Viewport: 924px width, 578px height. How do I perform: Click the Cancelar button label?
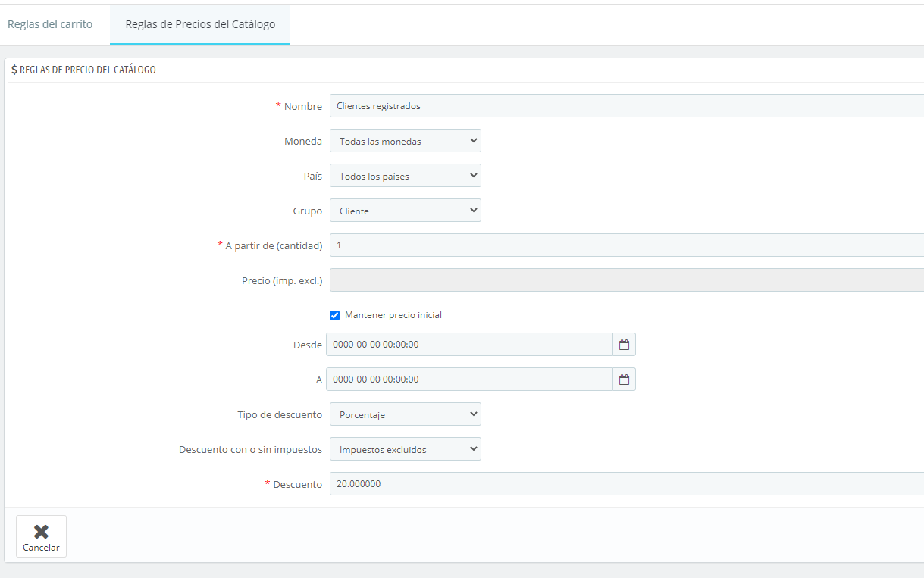click(x=41, y=548)
